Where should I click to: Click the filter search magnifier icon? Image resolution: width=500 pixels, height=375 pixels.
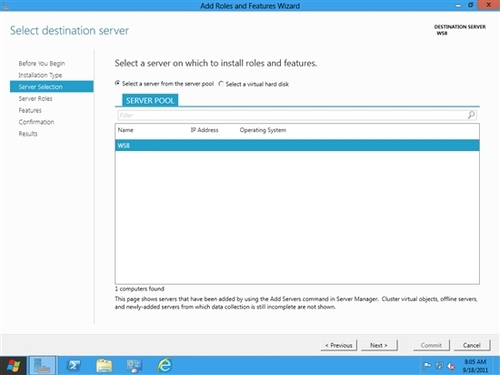(x=471, y=115)
